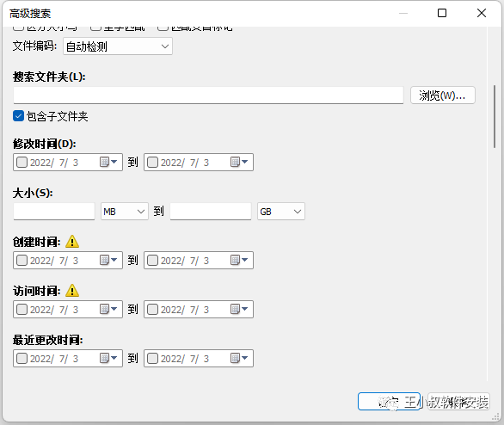Click the warning icon beside 访问时间
The image size is (504, 425).
(x=72, y=291)
